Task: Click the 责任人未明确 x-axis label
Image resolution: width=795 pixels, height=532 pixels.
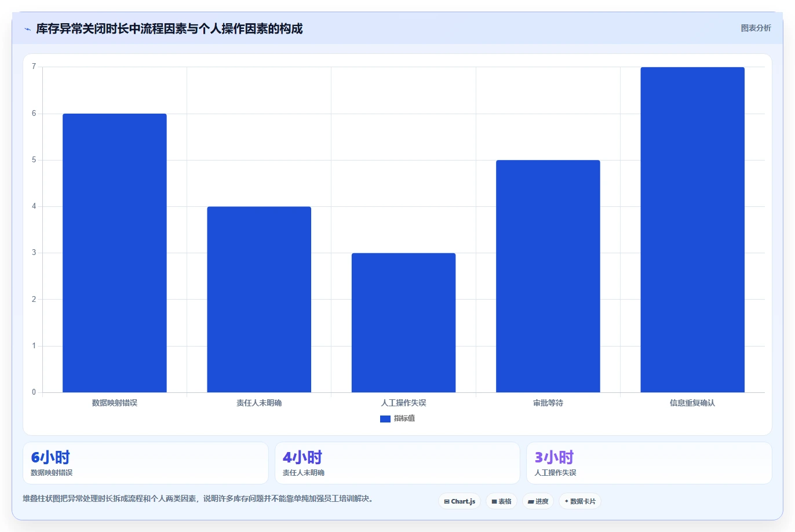Action: [259, 403]
